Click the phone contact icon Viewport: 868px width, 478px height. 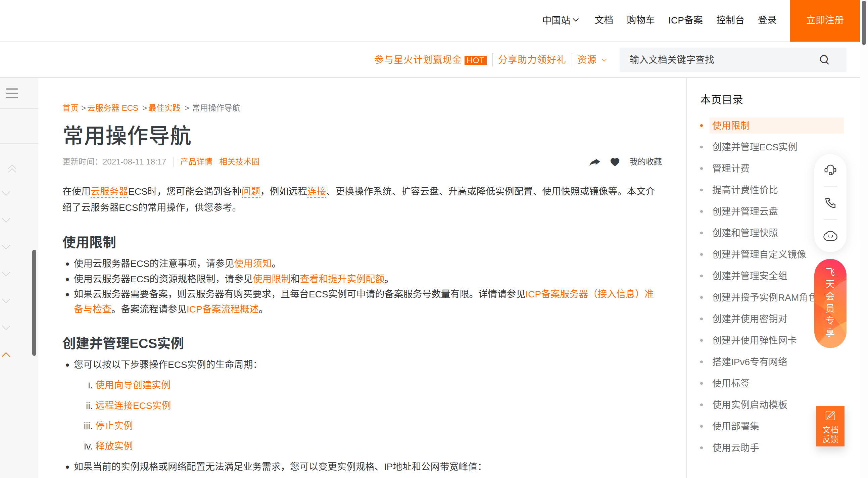click(x=830, y=203)
